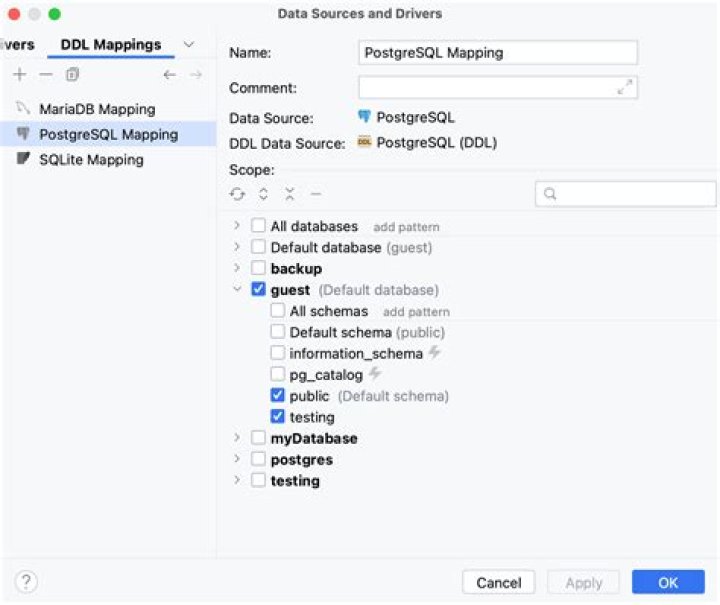Check the information_schema checkbox
This screenshot has width=720, height=605.
[x=277, y=353]
